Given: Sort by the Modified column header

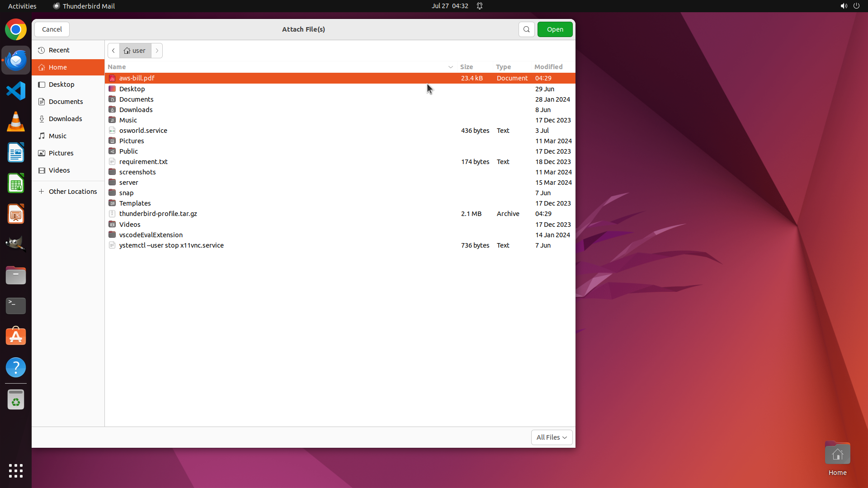Looking at the screenshot, I should coord(548,67).
